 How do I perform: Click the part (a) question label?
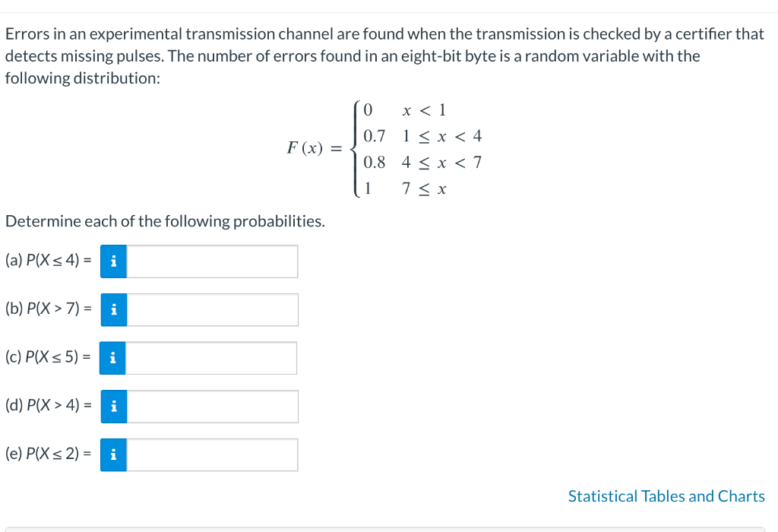[48, 261]
